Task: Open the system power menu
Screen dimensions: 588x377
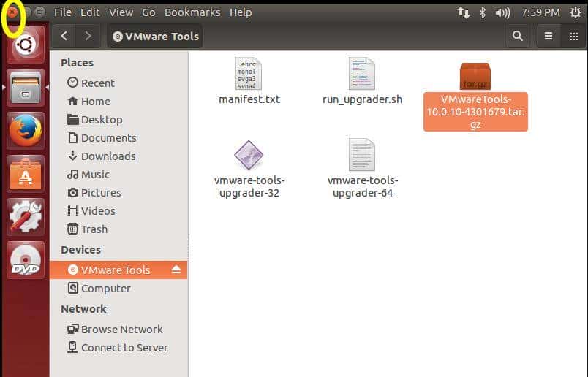Action: point(576,12)
